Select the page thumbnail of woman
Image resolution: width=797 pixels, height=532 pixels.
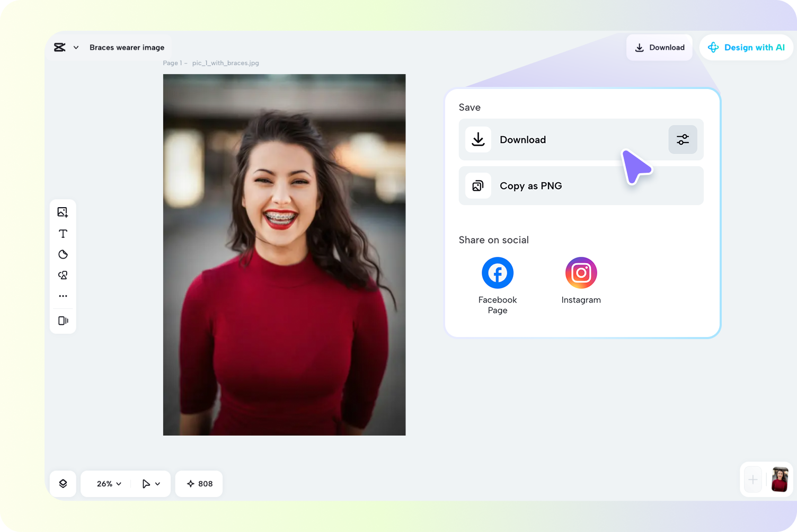780,480
